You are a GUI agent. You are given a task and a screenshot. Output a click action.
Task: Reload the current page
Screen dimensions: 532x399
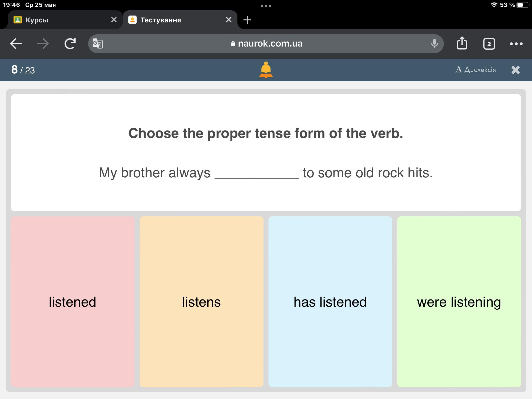pyautogui.click(x=70, y=44)
